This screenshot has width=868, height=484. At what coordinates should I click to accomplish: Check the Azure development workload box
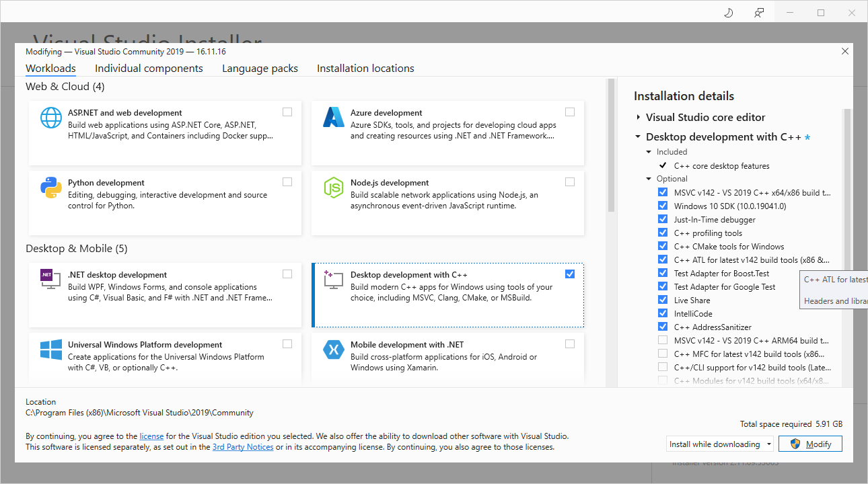pyautogui.click(x=570, y=112)
